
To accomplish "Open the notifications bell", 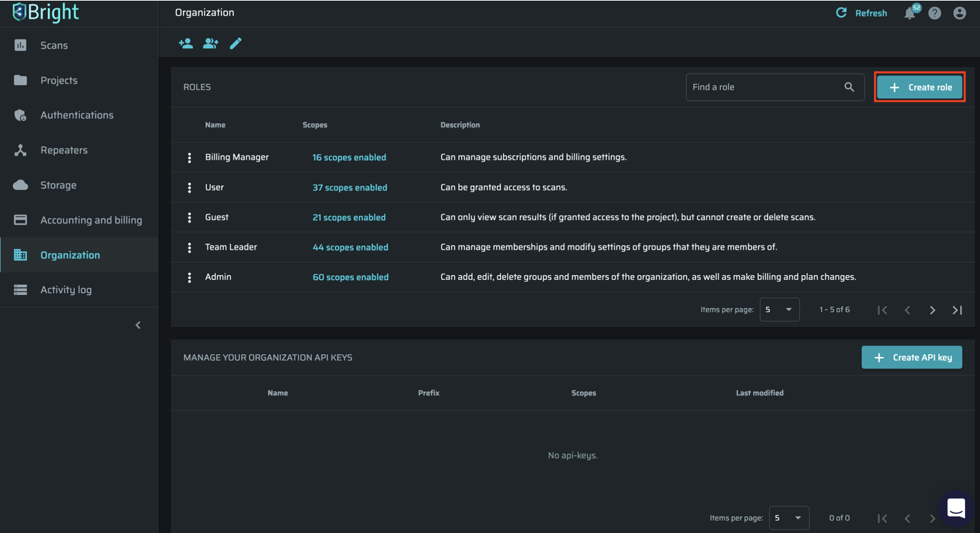I will (910, 13).
